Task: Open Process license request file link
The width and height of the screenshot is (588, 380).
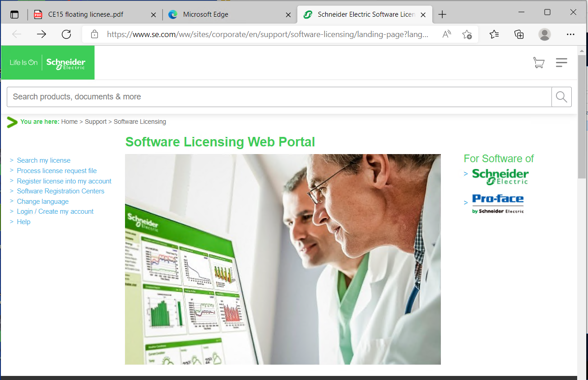Action: (57, 171)
